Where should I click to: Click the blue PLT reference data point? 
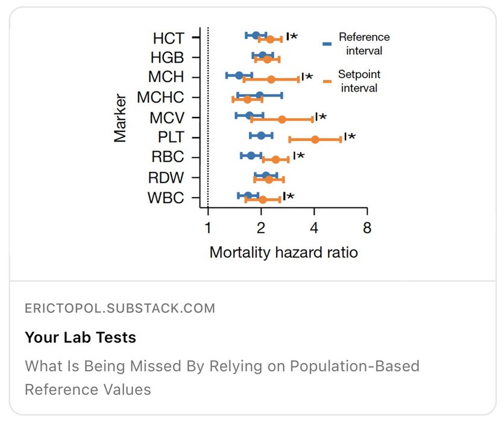pyautogui.click(x=261, y=135)
